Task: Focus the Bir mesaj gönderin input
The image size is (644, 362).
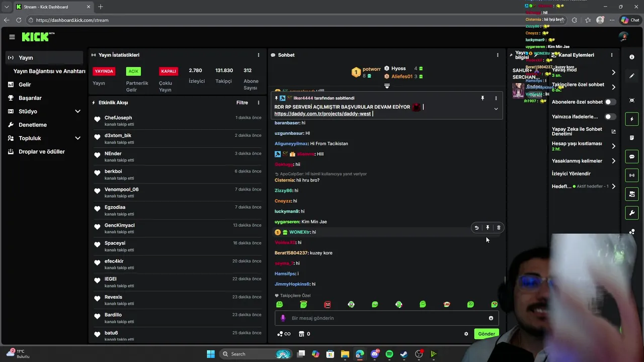Action: [386, 318]
